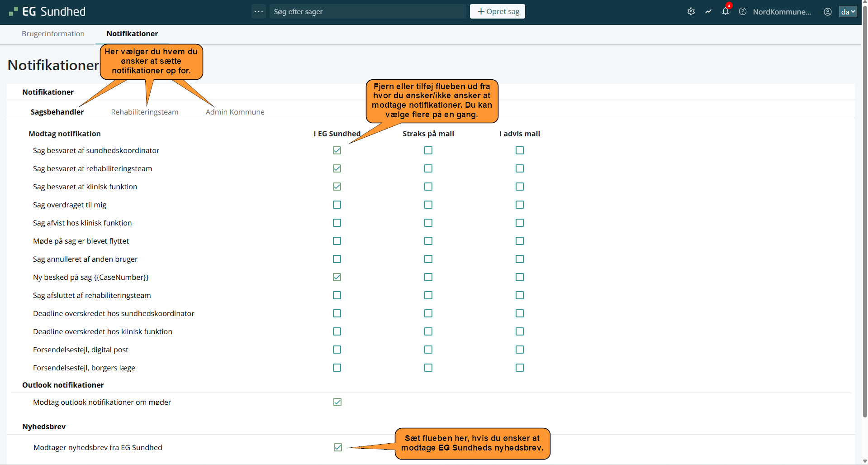The height and width of the screenshot is (465, 868).
Task: Select the Admin Kommune tab
Action: click(235, 112)
